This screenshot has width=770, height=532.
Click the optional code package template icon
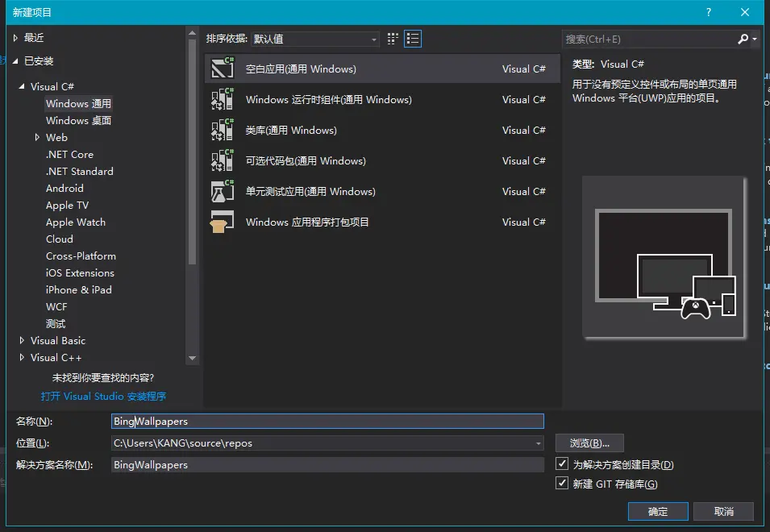[223, 160]
